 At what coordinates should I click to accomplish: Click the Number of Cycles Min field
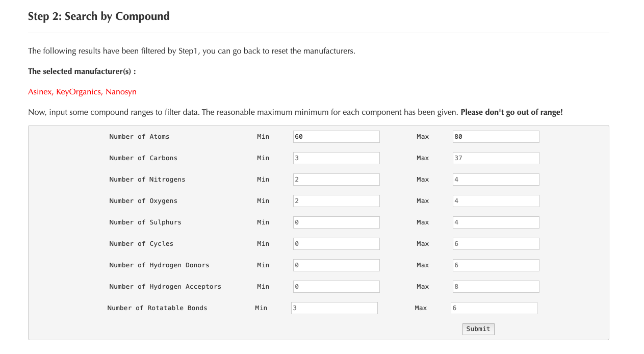click(336, 244)
